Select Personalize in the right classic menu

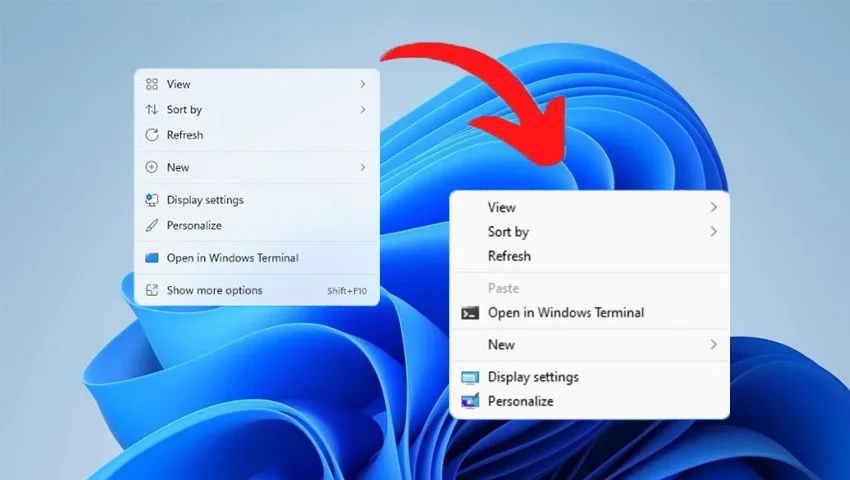[x=590, y=401]
